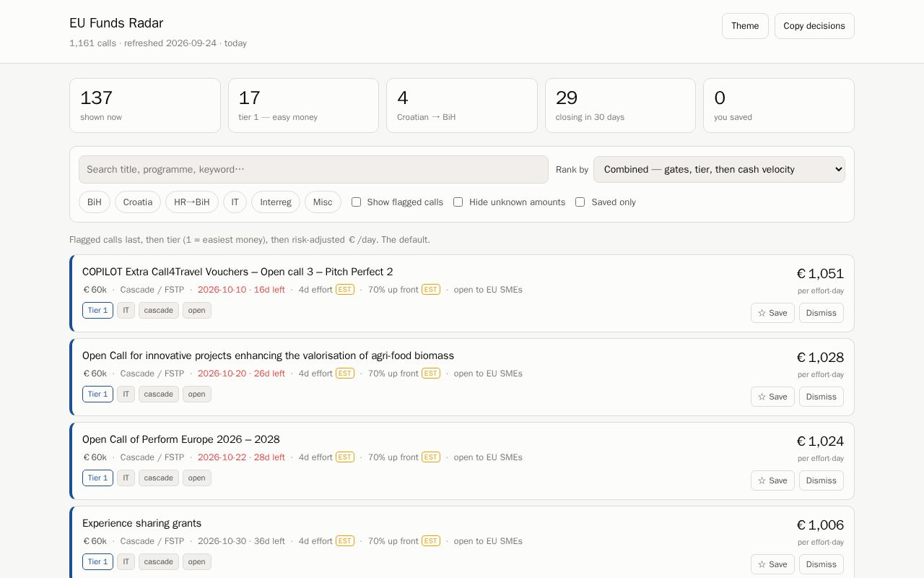Image resolution: width=924 pixels, height=578 pixels.
Task: Dismiss the agri-food biomass open call
Action: tap(821, 397)
